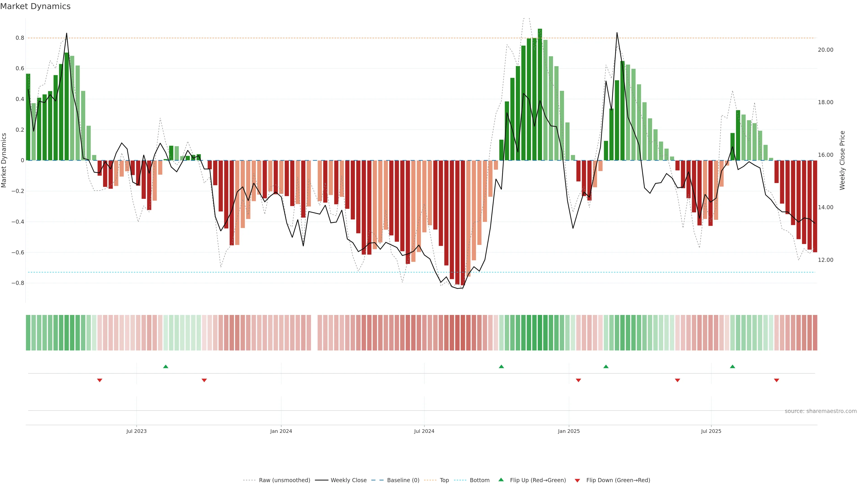
Task: Click the flip-down marker just after Jan 2025
Action: 578,380
